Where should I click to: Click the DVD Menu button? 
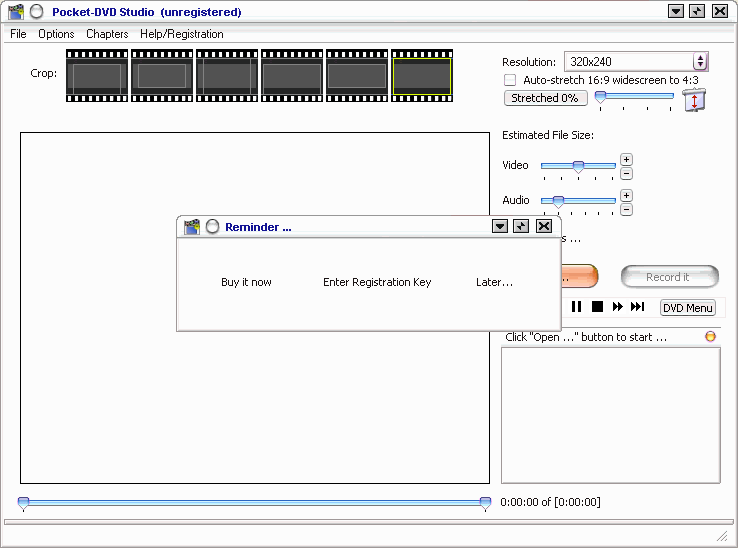point(688,308)
